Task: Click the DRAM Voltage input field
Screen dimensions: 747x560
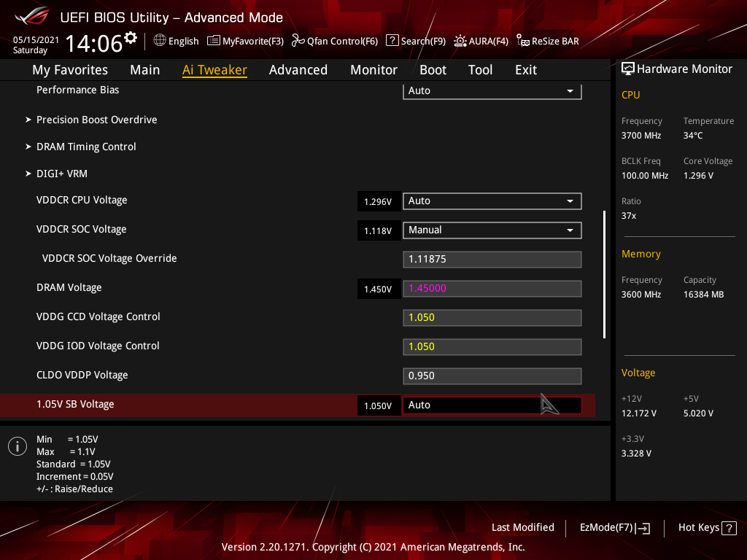Action: tap(492, 289)
